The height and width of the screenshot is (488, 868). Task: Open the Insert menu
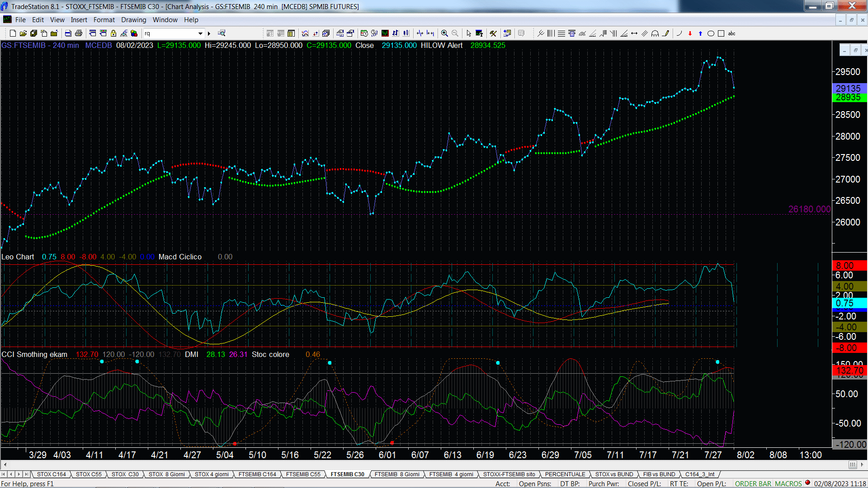click(x=79, y=20)
